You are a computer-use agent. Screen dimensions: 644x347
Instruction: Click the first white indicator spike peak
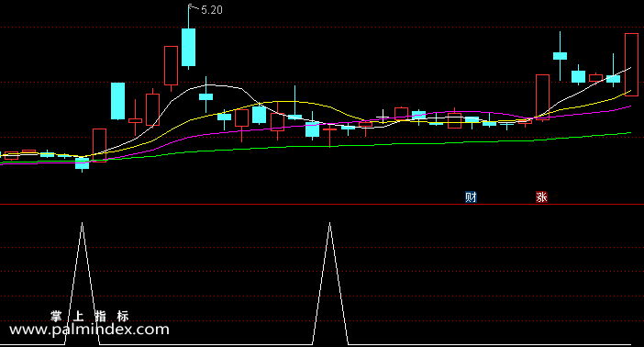tap(83, 223)
